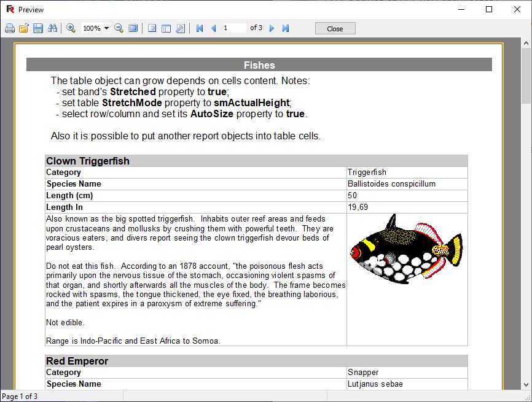
Task: Click the 'Length In' label
Action: click(65, 207)
